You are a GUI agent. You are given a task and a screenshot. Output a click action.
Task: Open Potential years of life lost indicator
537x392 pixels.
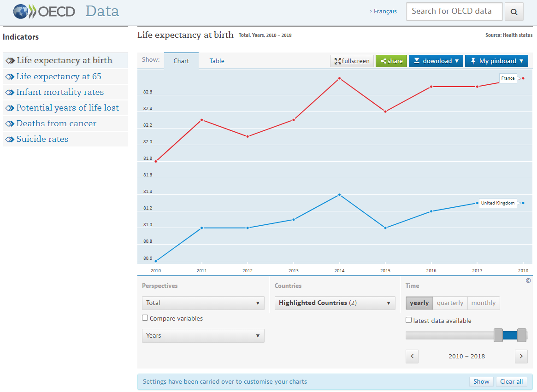(65, 108)
